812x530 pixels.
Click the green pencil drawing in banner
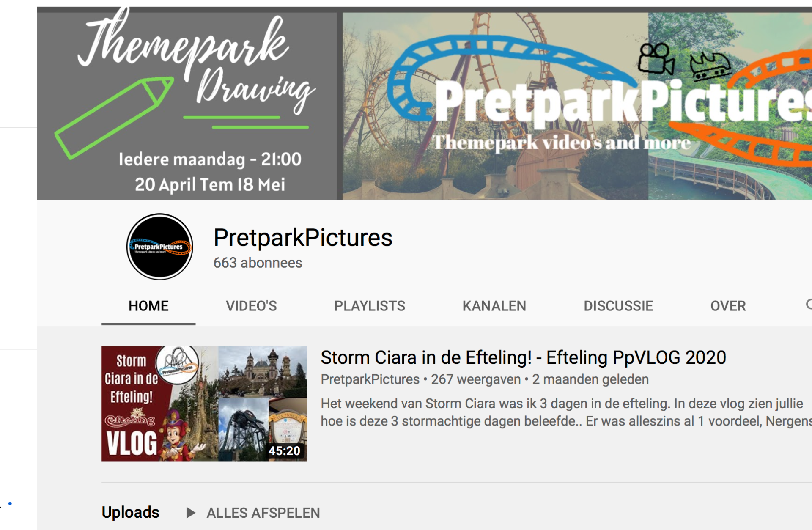[114, 118]
